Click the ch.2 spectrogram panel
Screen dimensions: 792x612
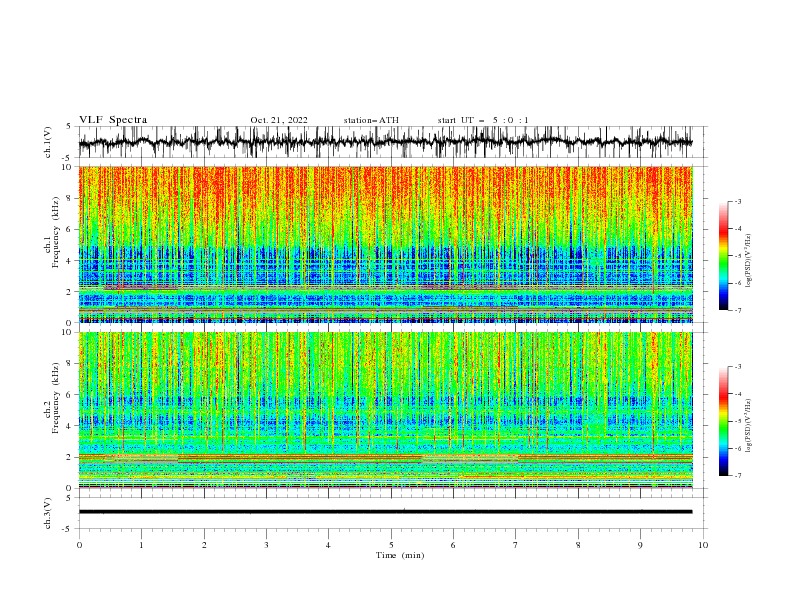coord(385,410)
